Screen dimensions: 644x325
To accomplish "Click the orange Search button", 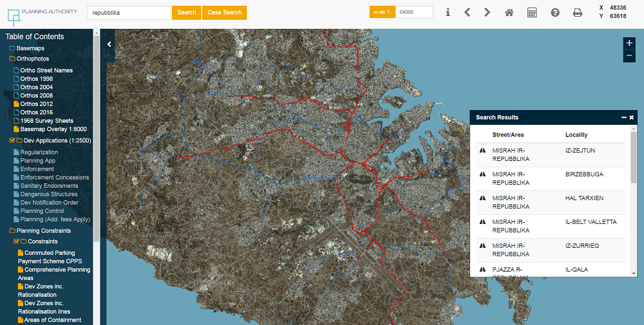I will 186,12.
